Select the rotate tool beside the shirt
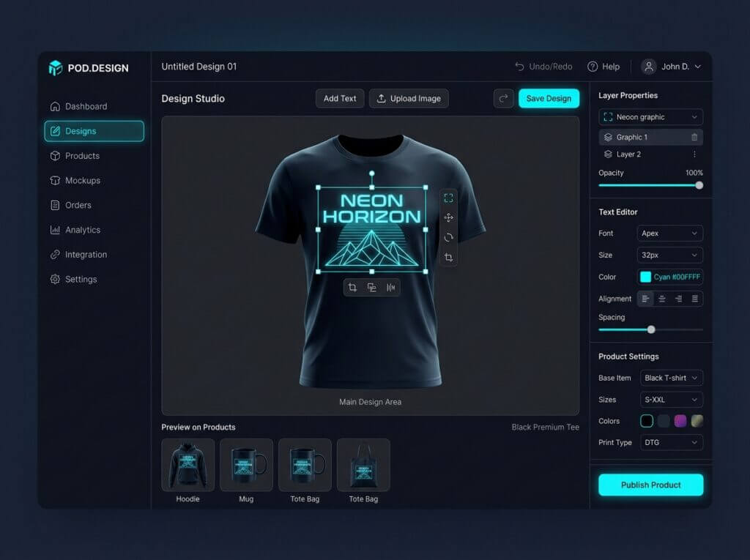The height and width of the screenshot is (560, 750). pyautogui.click(x=449, y=237)
